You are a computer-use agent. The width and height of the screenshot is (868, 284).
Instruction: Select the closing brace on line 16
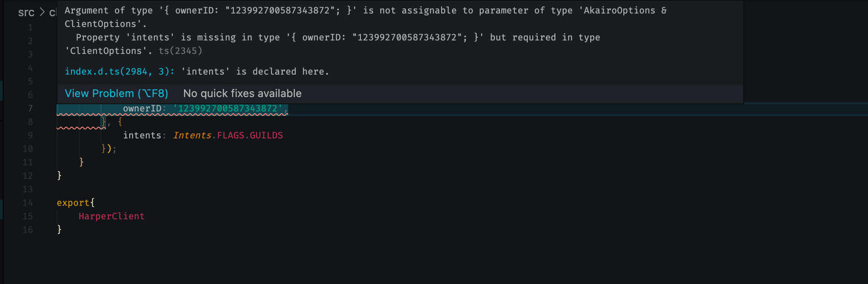(59, 230)
